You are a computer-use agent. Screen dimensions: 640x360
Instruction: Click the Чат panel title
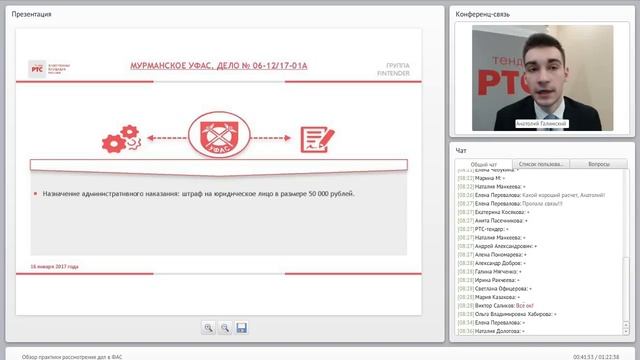click(x=461, y=151)
